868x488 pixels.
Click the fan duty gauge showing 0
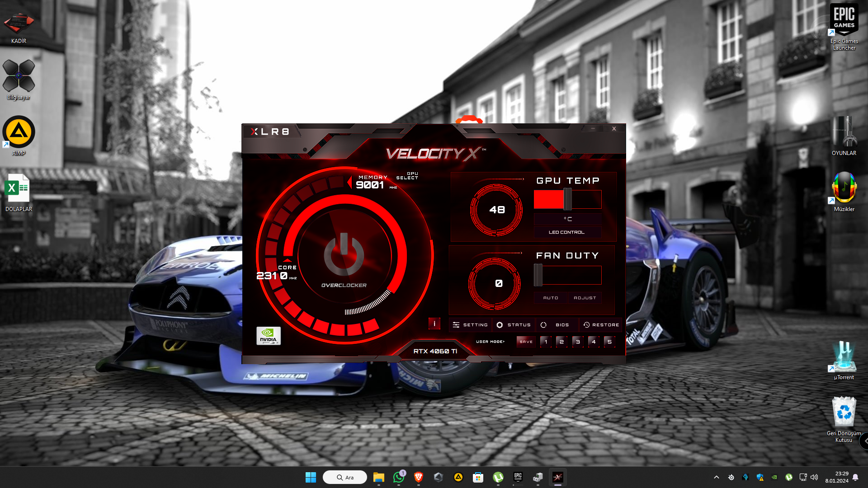click(495, 284)
